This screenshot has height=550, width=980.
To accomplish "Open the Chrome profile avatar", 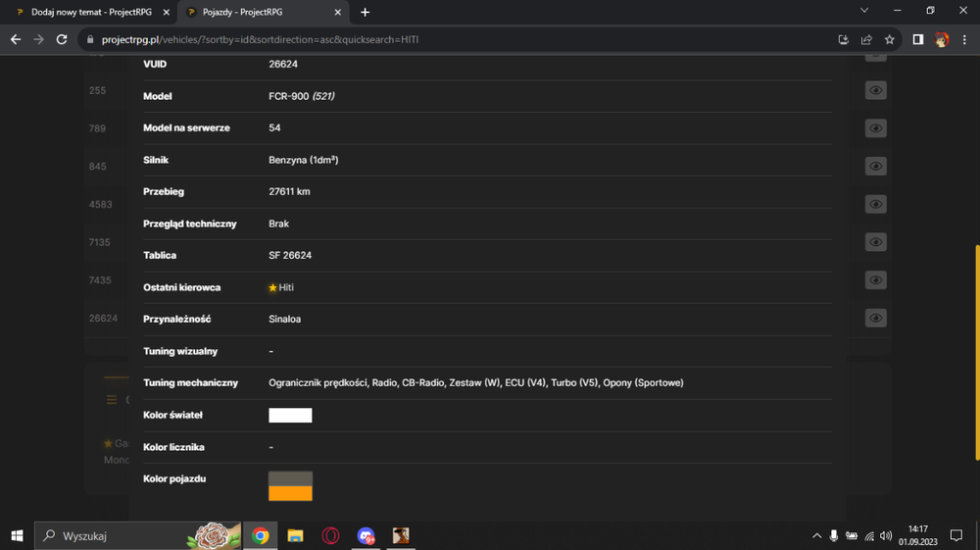I will pyautogui.click(x=941, y=39).
